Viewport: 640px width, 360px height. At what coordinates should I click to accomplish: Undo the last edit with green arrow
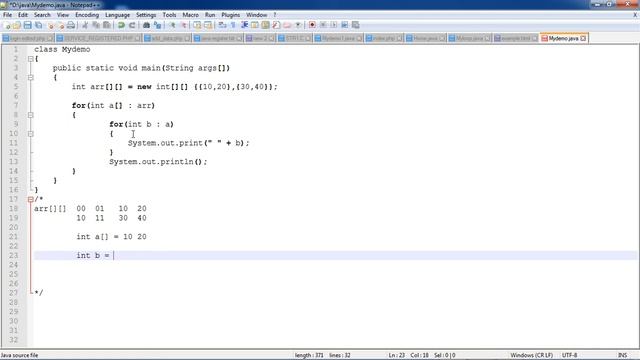121,25
